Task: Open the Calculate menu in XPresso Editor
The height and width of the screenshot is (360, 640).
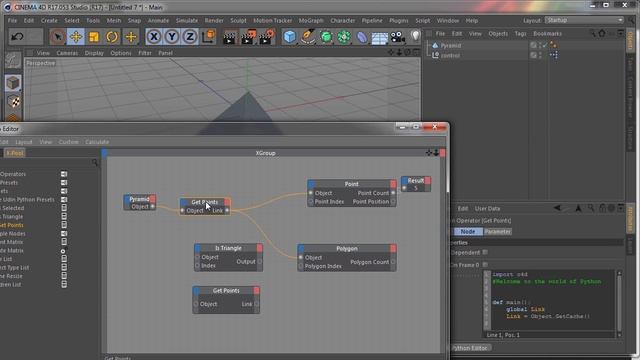Action: tap(97, 142)
